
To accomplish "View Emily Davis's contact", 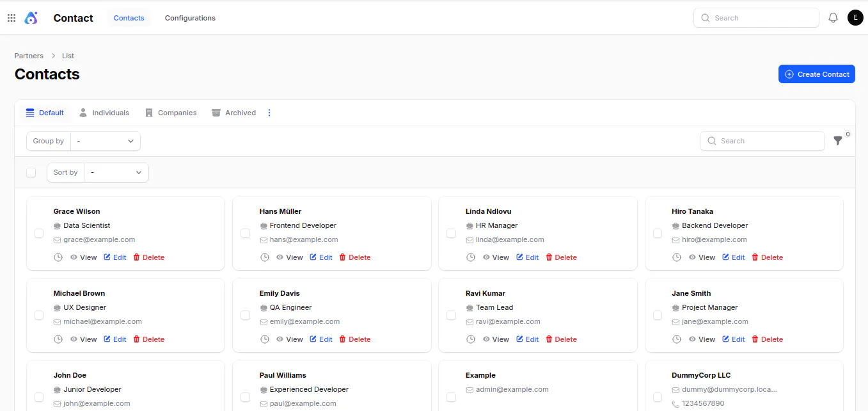I will pyautogui.click(x=290, y=339).
